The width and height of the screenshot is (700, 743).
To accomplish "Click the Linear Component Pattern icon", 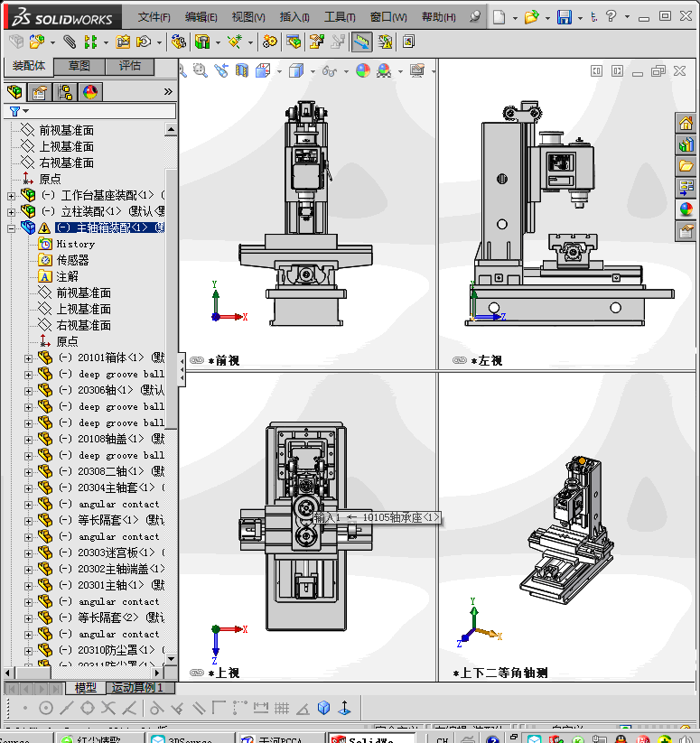I will click(x=90, y=42).
